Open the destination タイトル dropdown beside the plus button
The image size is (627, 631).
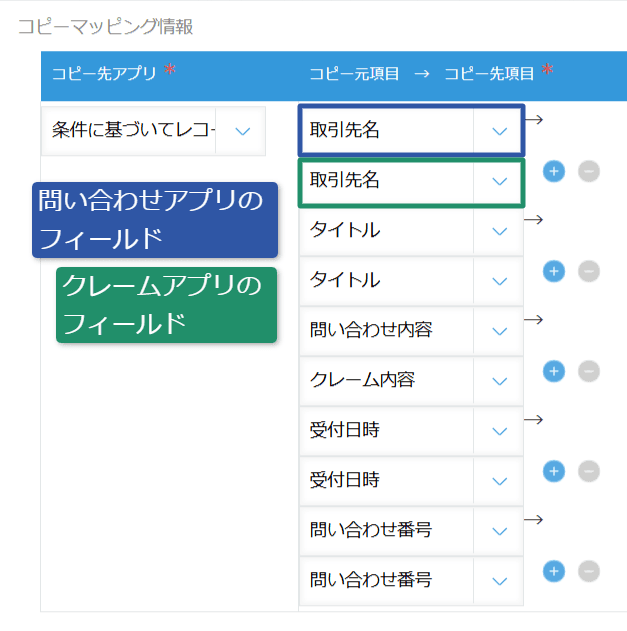click(x=411, y=280)
